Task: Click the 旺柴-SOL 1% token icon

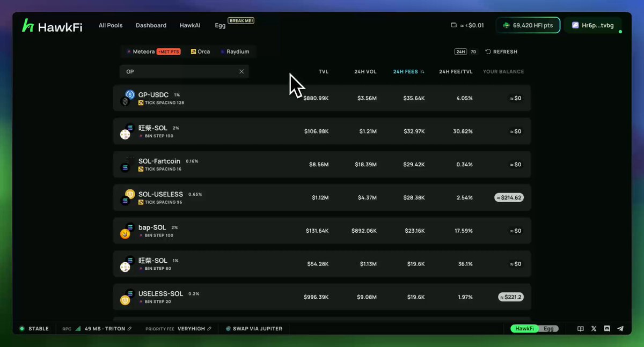Action: point(127,264)
